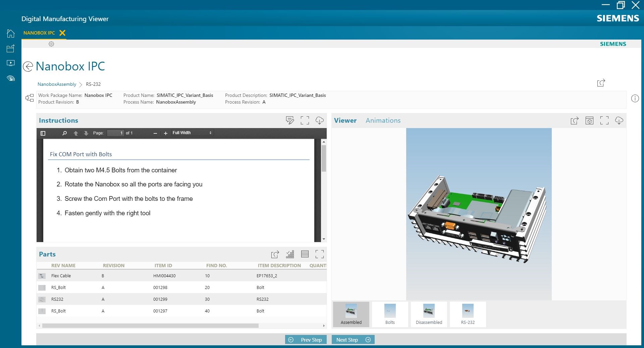Open Instructions markup notes icon

(x=290, y=120)
